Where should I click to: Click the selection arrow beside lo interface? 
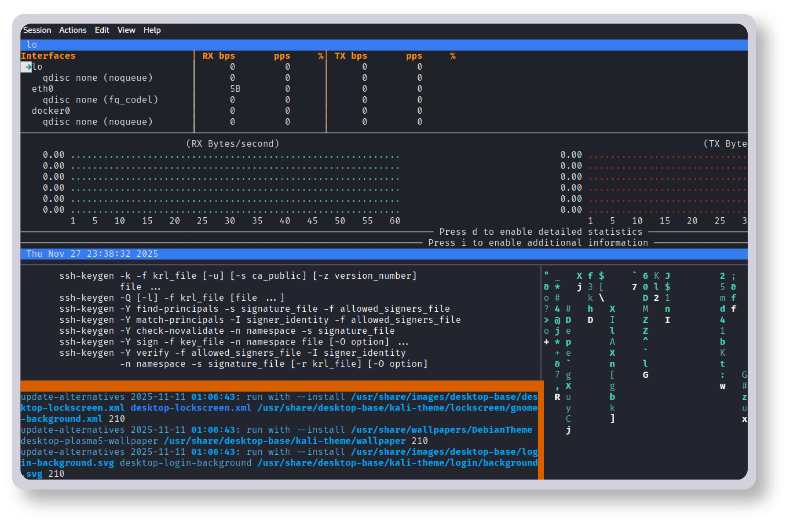pyautogui.click(x=28, y=67)
